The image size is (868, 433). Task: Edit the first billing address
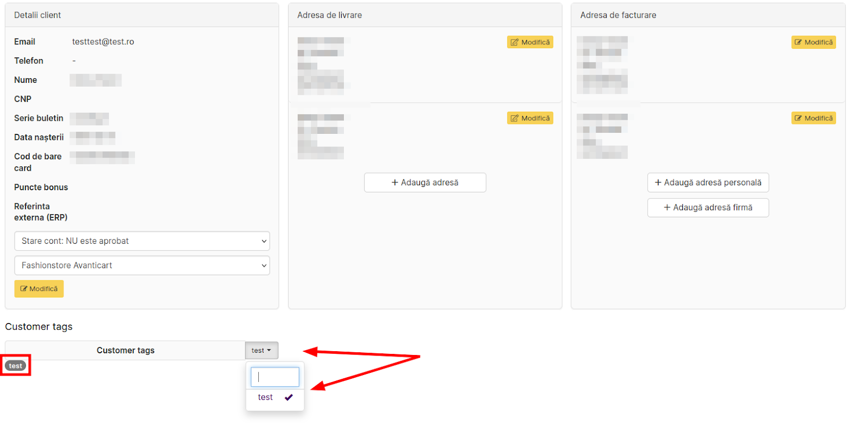pyautogui.click(x=813, y=42)
